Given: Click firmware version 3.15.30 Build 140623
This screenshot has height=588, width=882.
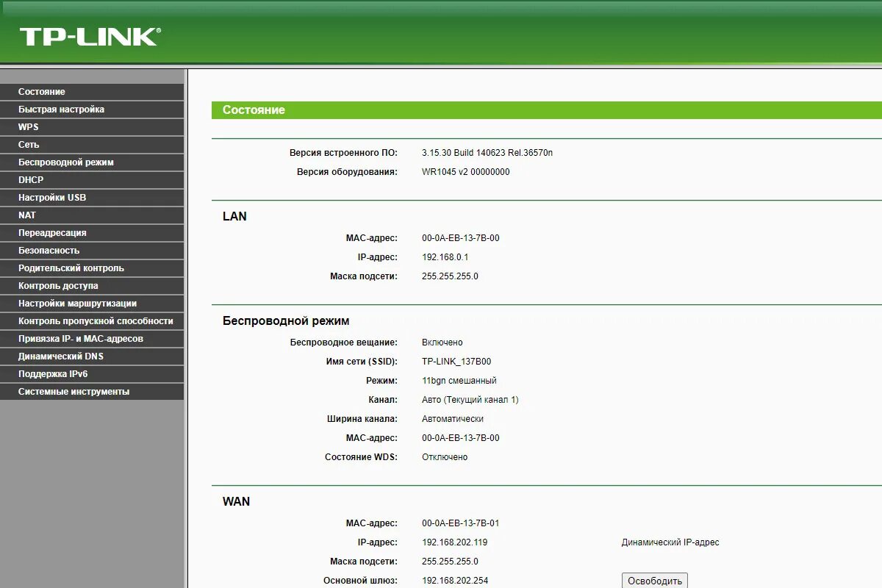Looking at the screenshot, I should coord(487,153).
